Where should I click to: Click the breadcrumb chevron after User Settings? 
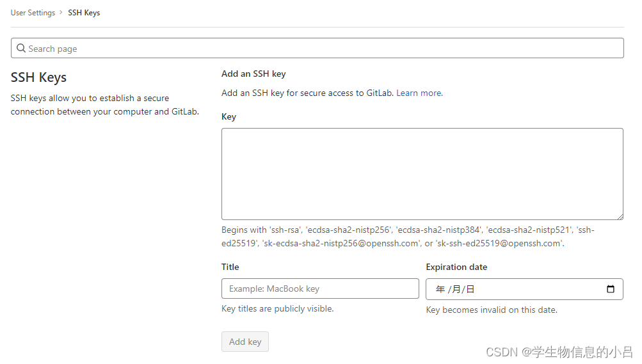click(61, 13)
